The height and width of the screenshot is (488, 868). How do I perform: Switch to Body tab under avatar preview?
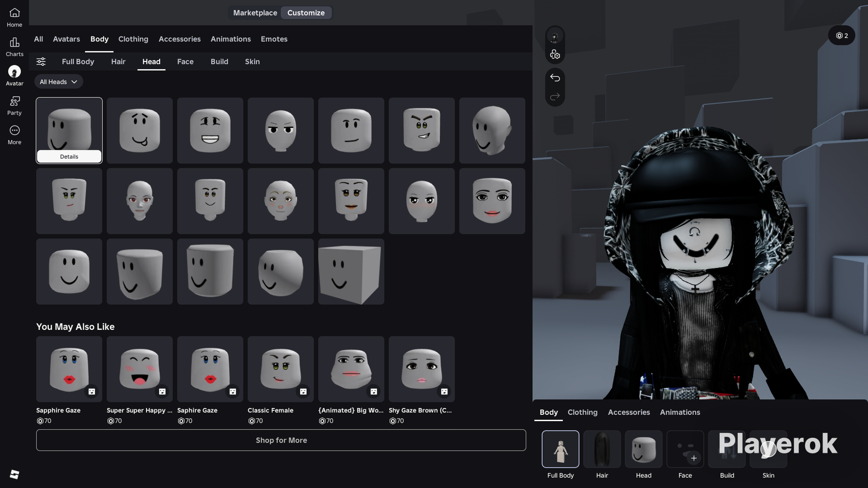[549, 412]
